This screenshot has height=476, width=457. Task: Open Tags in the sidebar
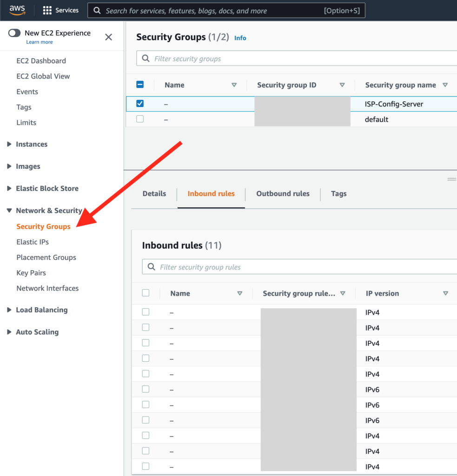24,107
